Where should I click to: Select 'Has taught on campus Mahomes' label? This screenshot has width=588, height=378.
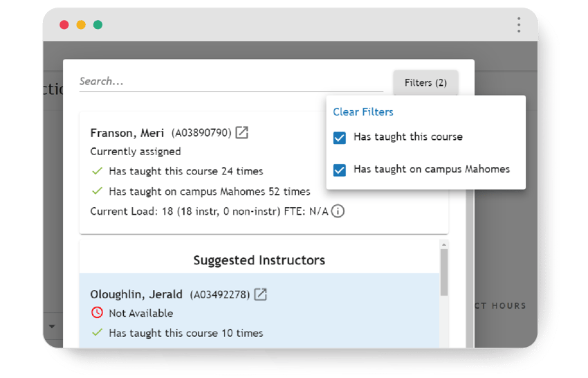(432, 169)
